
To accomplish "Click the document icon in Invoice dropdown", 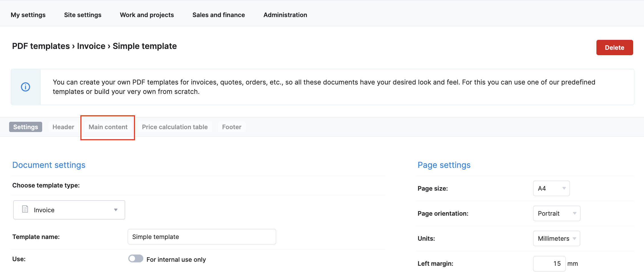I will coord(25,209).
